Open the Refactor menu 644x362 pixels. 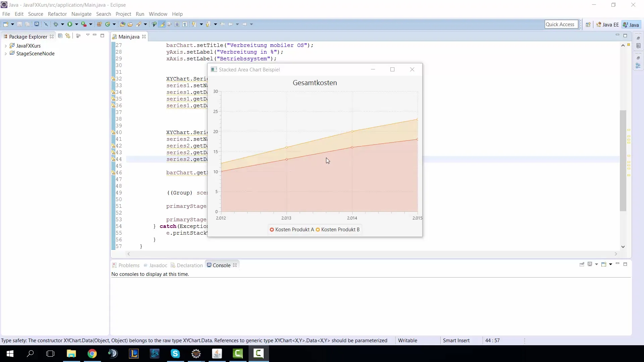pos(57,14)
